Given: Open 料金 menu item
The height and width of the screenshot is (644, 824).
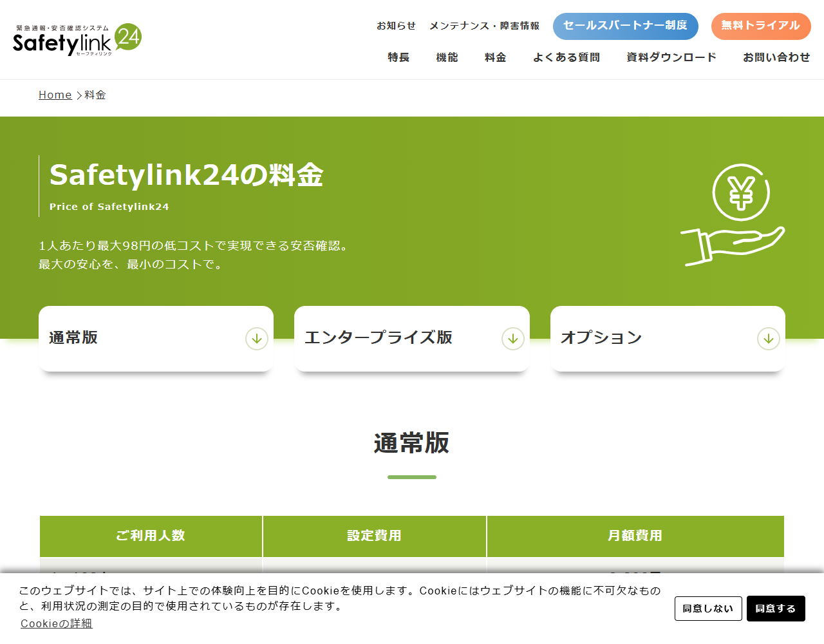Looking at the screenshot, I should point(496,57).
